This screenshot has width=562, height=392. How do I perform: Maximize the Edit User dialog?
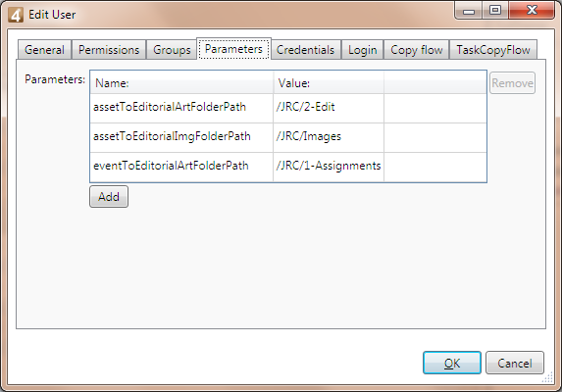pos(495,11)
